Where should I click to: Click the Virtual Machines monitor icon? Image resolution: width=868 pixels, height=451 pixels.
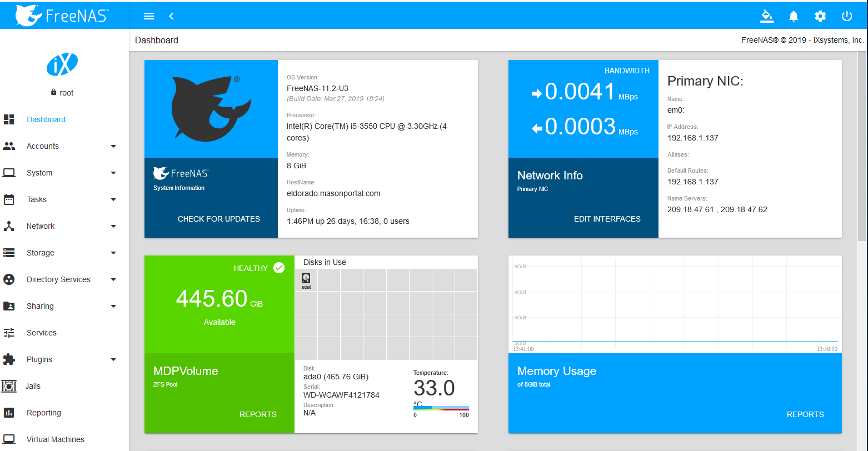9,439
